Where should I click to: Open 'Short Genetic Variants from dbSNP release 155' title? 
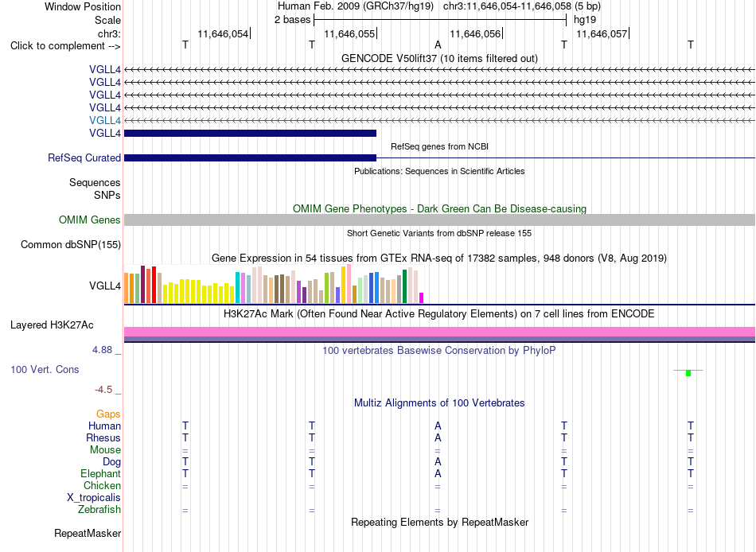(x=439, y=233)
